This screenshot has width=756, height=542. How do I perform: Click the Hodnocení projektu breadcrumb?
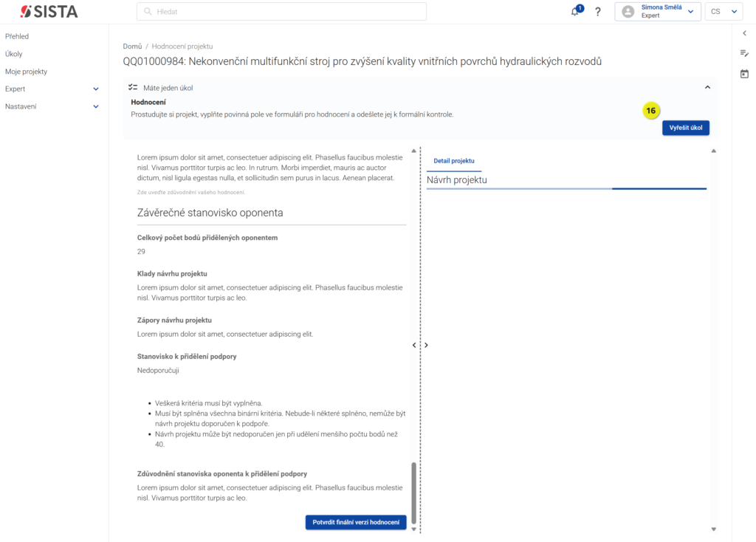click(182, 47)
